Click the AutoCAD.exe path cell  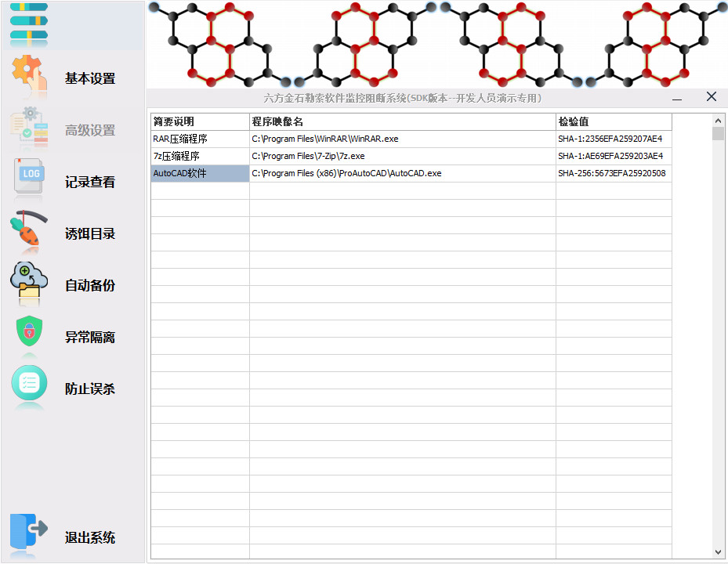pyautogui.click(x=403, y=173)
